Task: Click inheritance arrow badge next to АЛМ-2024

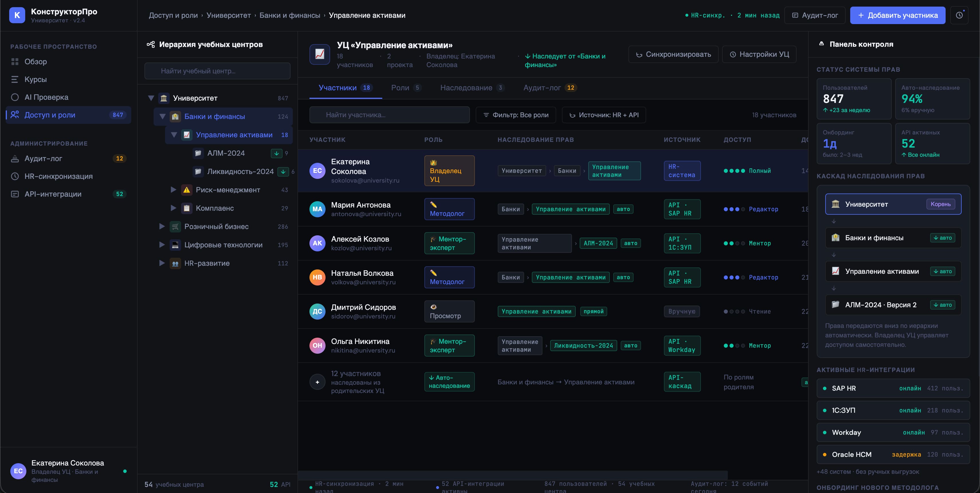Action: coord(277,153)
